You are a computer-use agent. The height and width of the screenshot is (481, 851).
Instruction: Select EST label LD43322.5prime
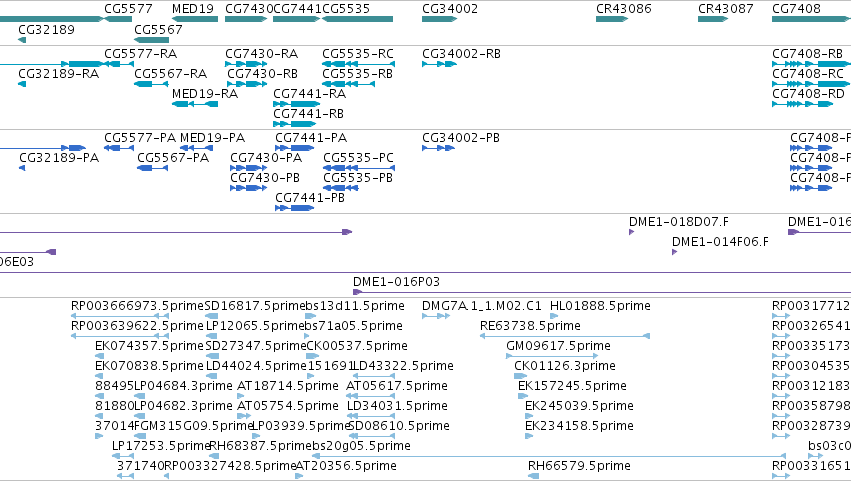(403, 366)
